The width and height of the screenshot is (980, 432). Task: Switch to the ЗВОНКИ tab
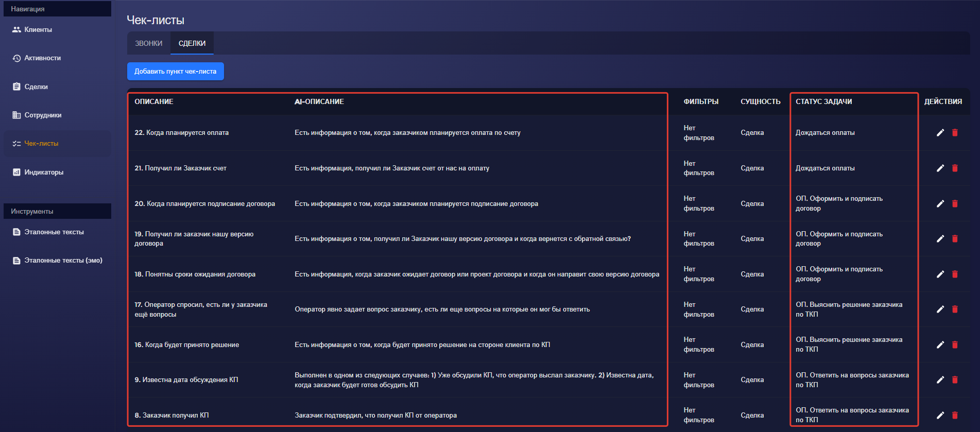[x=148, y=44]
